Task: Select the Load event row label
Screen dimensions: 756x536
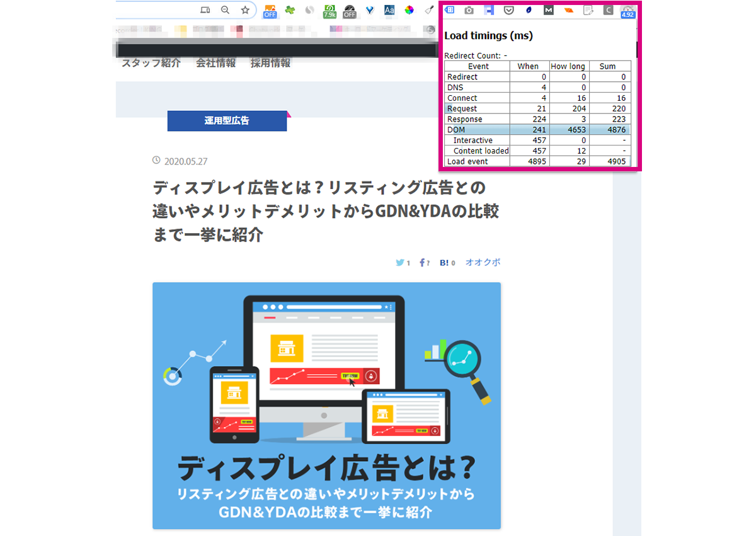Action: (x=467, y=162)
